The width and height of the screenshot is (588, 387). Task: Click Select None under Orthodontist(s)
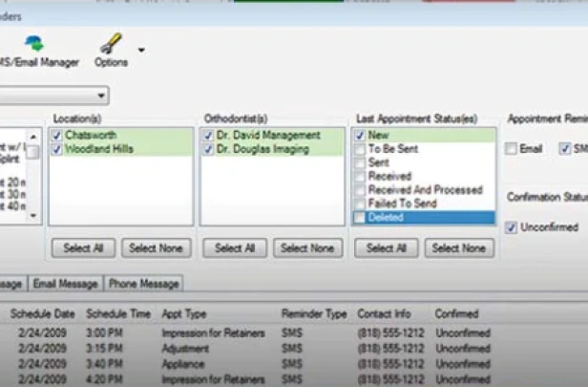307,248
